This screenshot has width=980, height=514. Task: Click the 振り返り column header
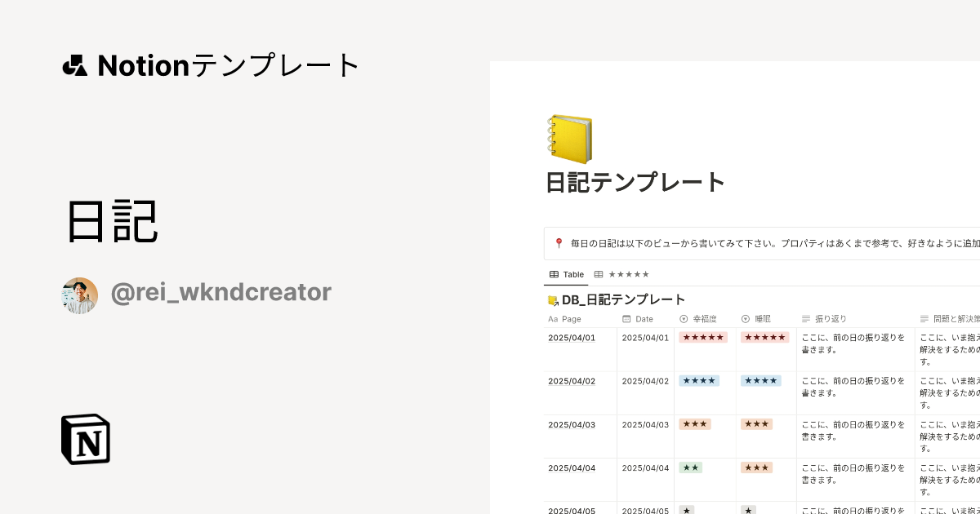click(x=830, y=319)
